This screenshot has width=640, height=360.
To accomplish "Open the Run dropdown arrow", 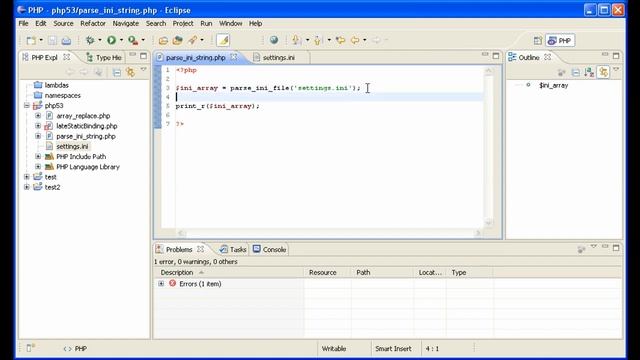I will (121, 40).
